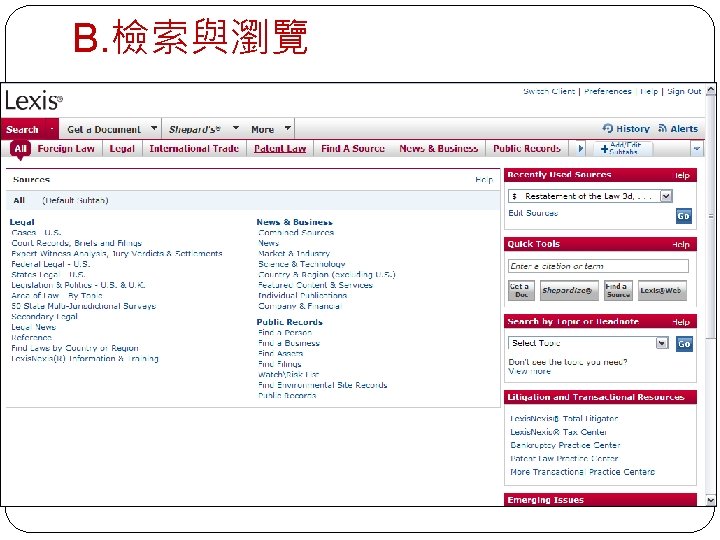Expand Get a Document dropdown arrow
Viewport: 720px width, 540px height.
click(x=154, y=128)
